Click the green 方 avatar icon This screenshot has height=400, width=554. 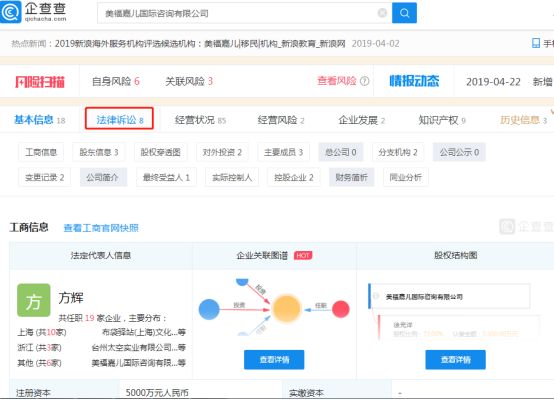[34, 300]
